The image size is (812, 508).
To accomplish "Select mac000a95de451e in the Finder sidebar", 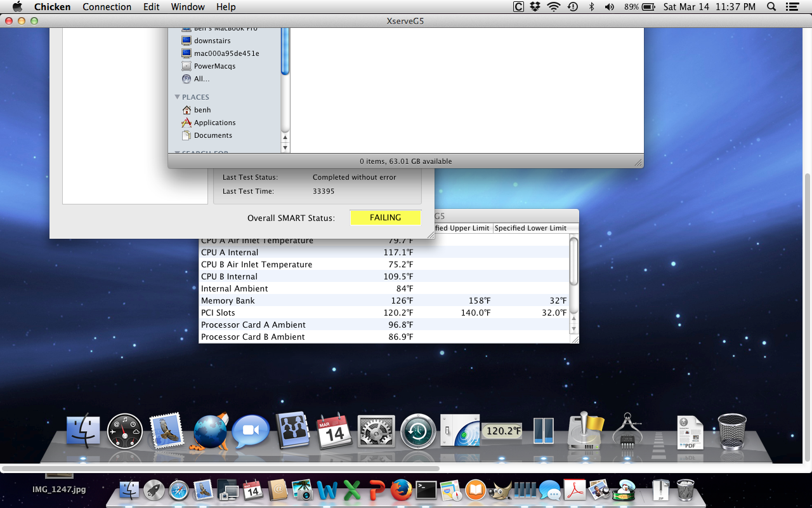I will tap(226, 53).
